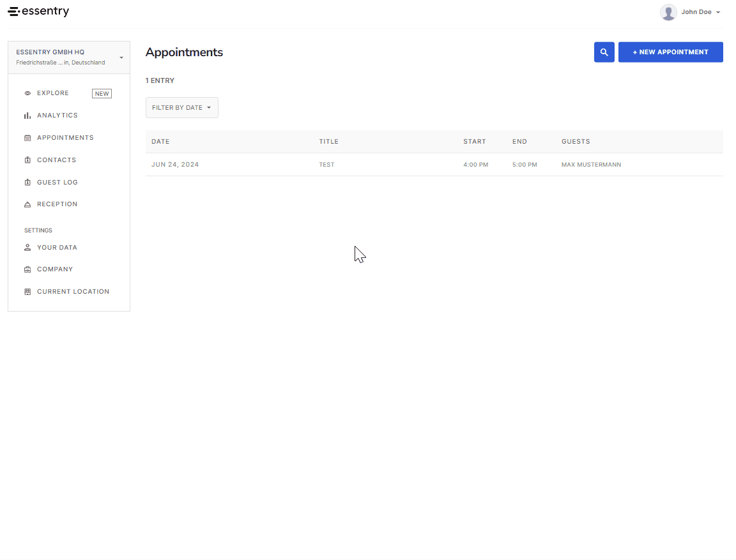
Task: Open the Max Mustermann guest link
Action: tap(591, 164)
